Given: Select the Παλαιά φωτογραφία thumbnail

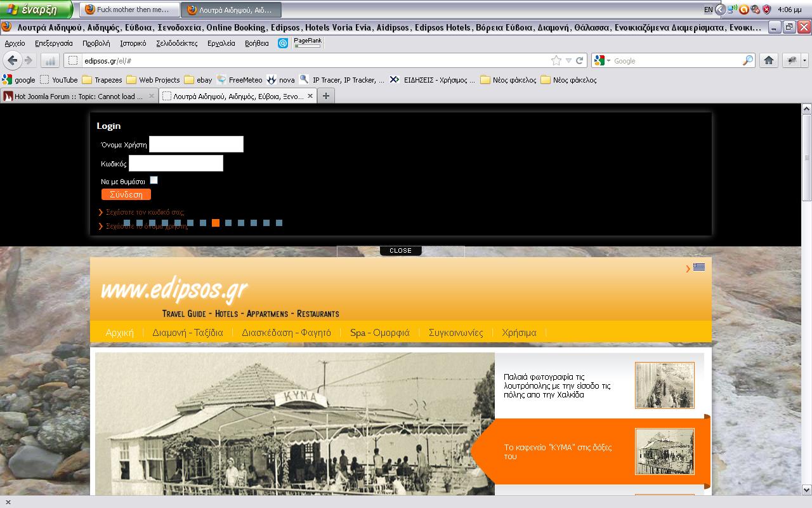Looking at the screenshot, I should pos(664,385).
